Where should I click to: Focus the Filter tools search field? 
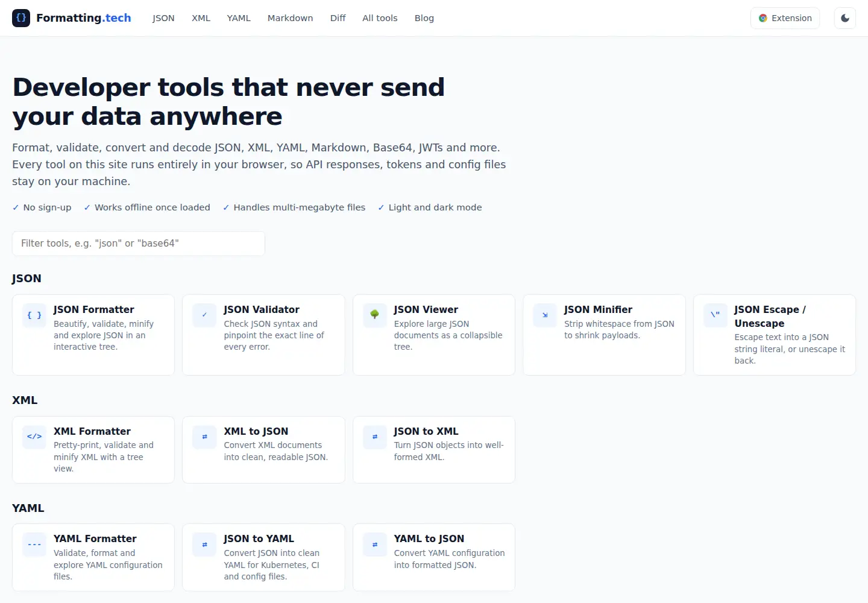coord(139,244)
